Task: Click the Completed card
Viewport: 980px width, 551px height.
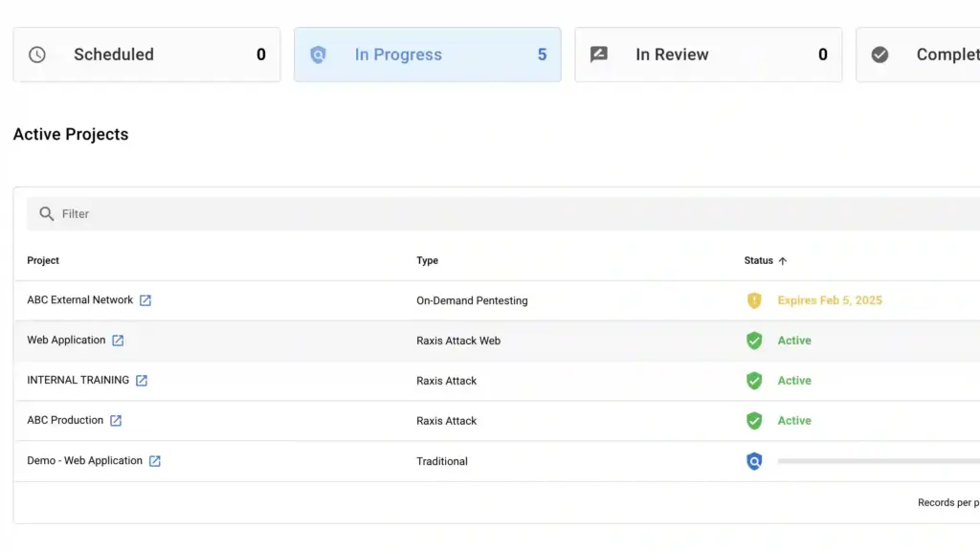Action: coord(918,55)
